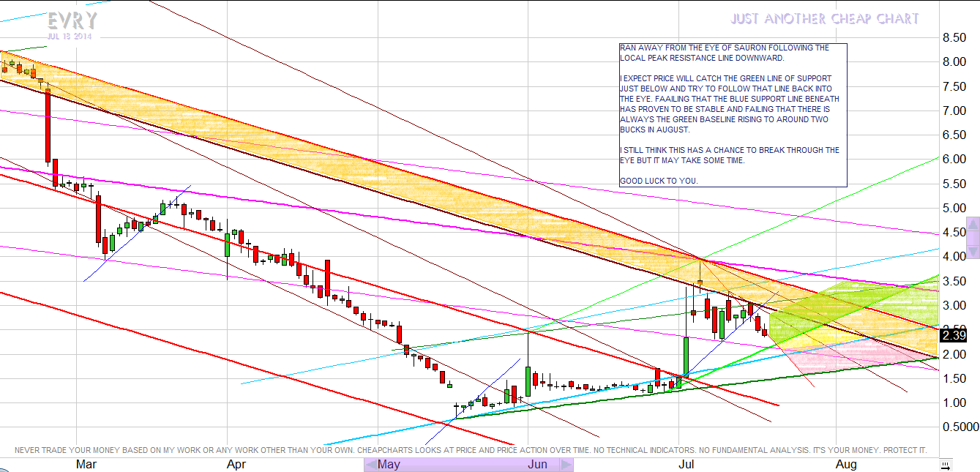The width and height of the screenshot is (980, 472).
Task: Click the up arrow on the price scale slider
Action: point(973,223)
